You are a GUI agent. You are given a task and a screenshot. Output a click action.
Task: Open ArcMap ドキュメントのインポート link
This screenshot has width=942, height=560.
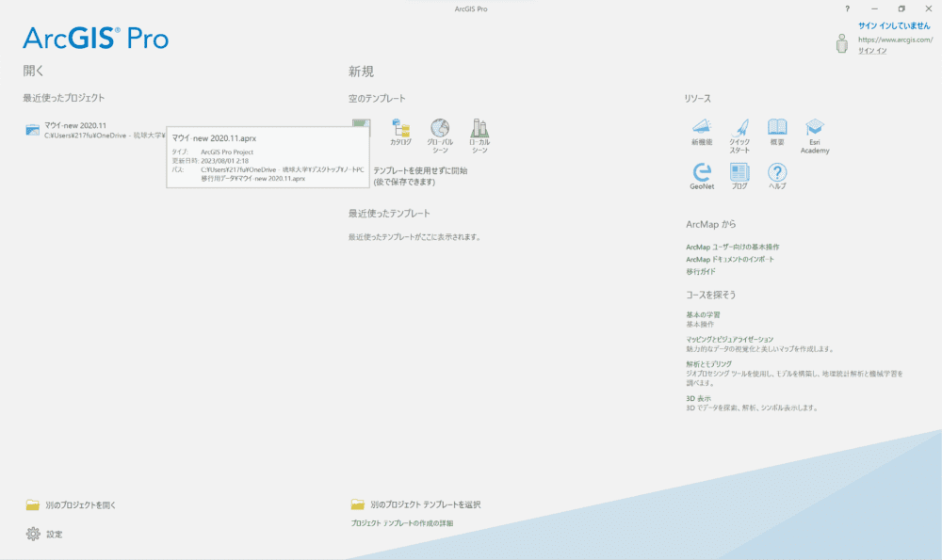click(x=730, y=259)
